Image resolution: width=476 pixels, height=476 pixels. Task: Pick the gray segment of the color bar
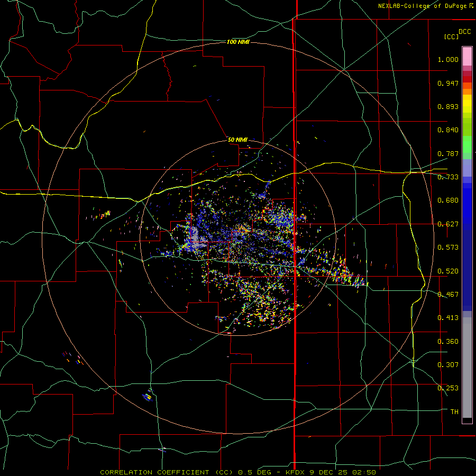pyautogui.click(x=467, y=368)
